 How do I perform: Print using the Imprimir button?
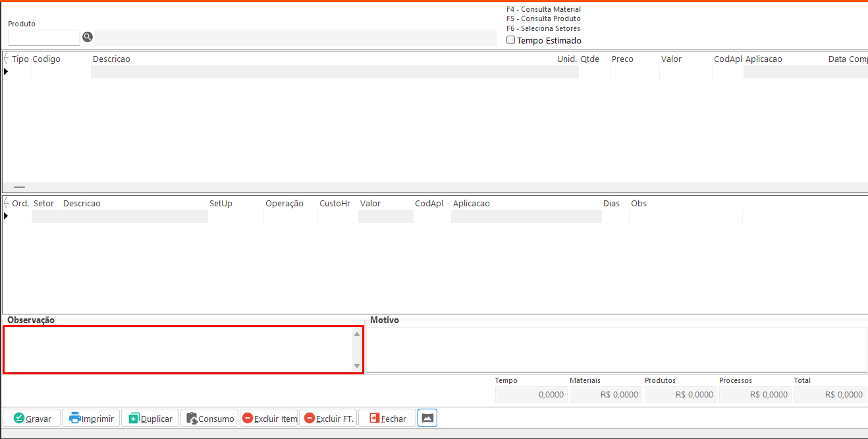[x=91, y=419]
